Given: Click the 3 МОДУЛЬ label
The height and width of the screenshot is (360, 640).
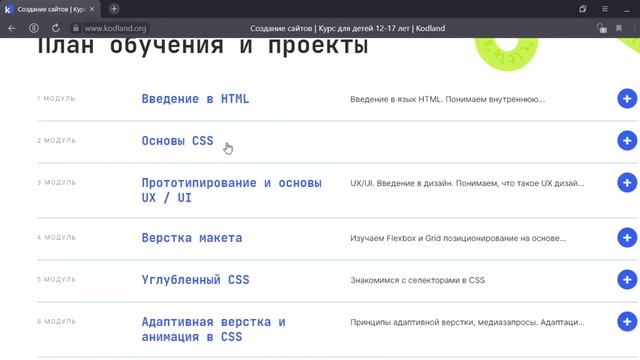Looking at the screenshot, I should (56, 182).
